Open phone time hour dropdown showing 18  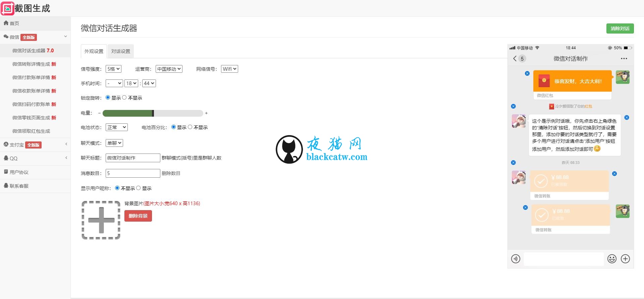[131, 83]
